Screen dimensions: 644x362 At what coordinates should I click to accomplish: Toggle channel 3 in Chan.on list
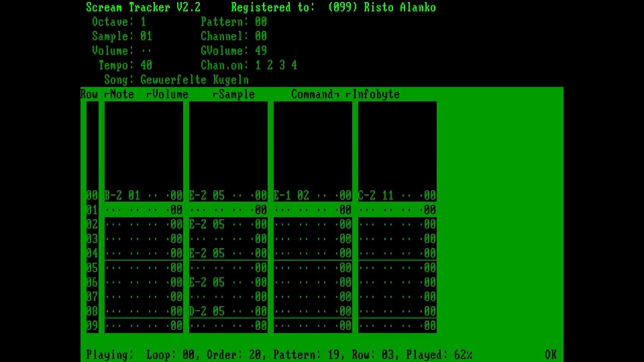tap(282, 65)
